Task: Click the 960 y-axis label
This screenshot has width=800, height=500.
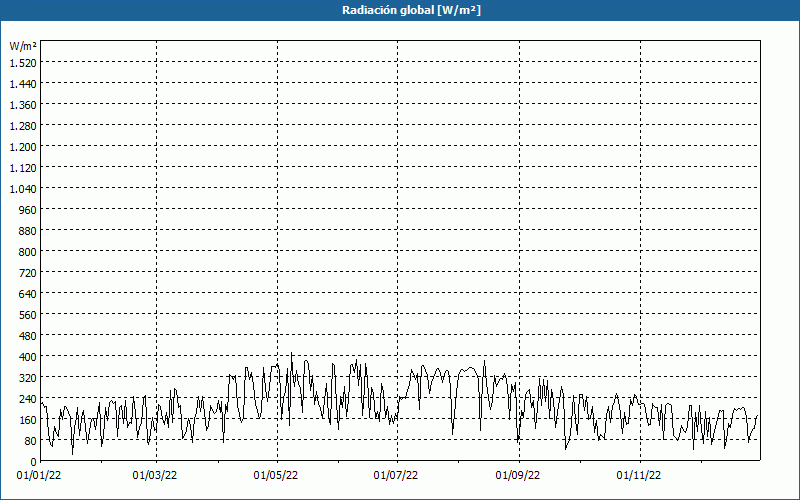Action: point(28,210)
